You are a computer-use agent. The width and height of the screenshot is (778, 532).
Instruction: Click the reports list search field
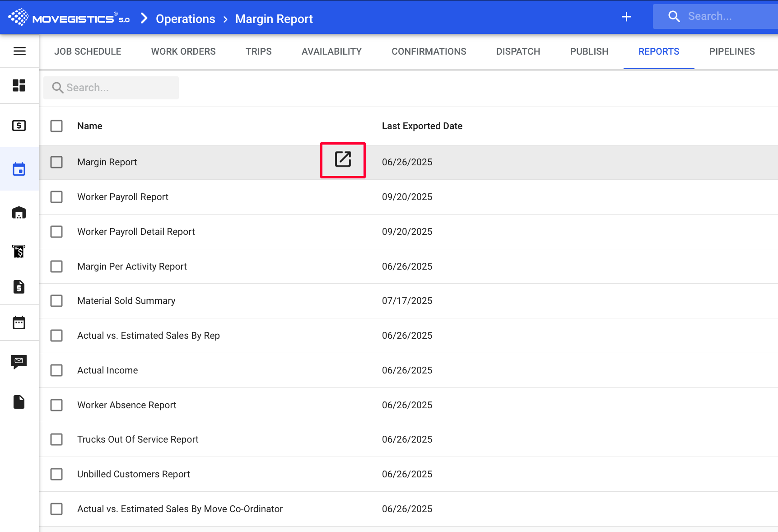[x=111, y=88]
